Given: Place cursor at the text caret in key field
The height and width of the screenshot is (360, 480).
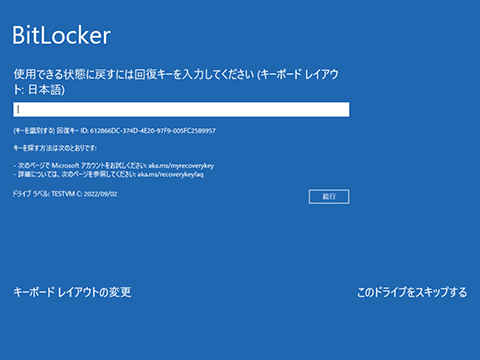Looking at the screenshot, I should point(18,109).
